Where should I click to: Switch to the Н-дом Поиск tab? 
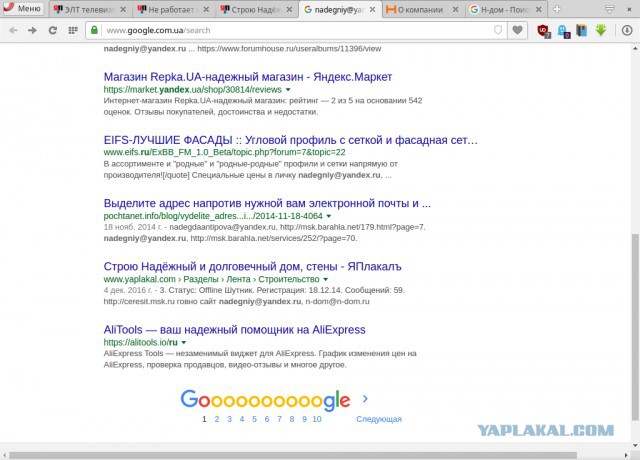coord(506,9)
